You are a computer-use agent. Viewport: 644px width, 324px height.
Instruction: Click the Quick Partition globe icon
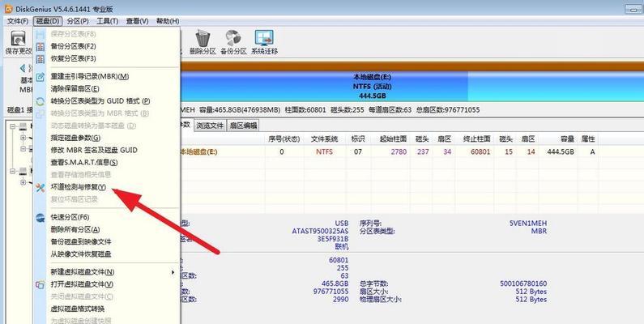41,218
